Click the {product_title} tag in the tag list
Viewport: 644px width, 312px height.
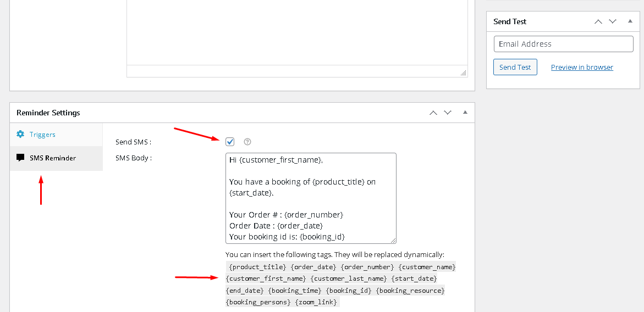coord(257,268)
